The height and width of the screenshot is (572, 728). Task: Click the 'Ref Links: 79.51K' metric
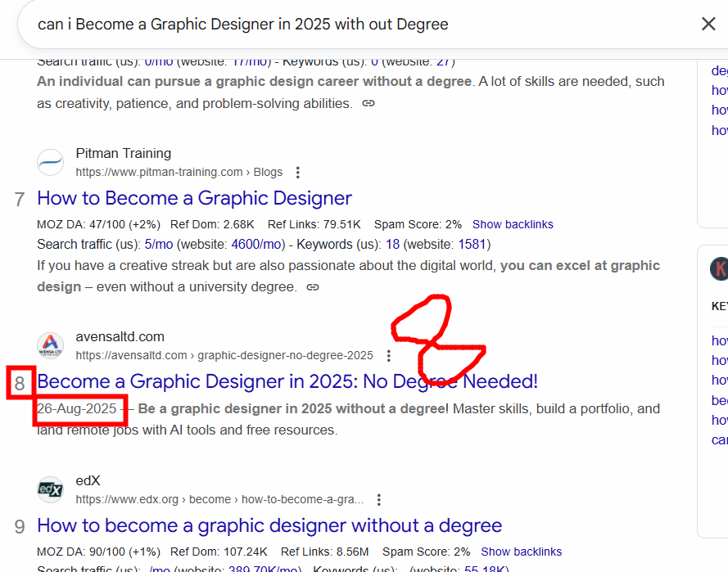314,224
